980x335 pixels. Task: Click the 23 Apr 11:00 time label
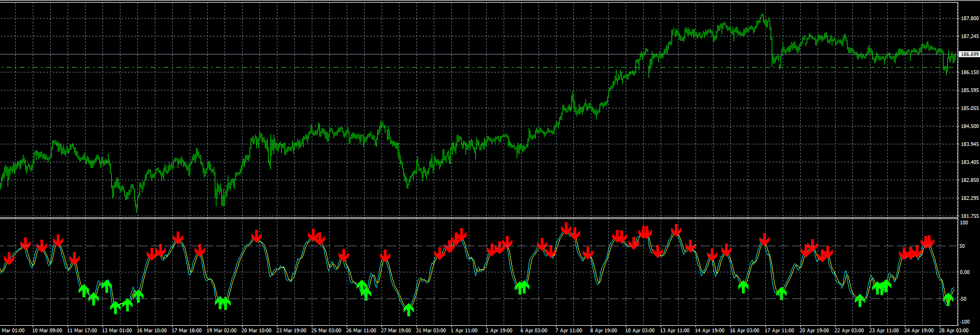click(x=885, y=331)
